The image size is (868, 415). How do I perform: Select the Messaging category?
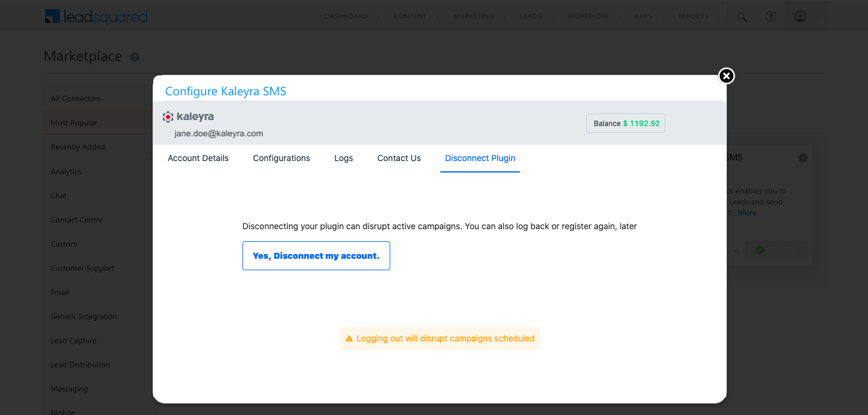tap(98, 388)
